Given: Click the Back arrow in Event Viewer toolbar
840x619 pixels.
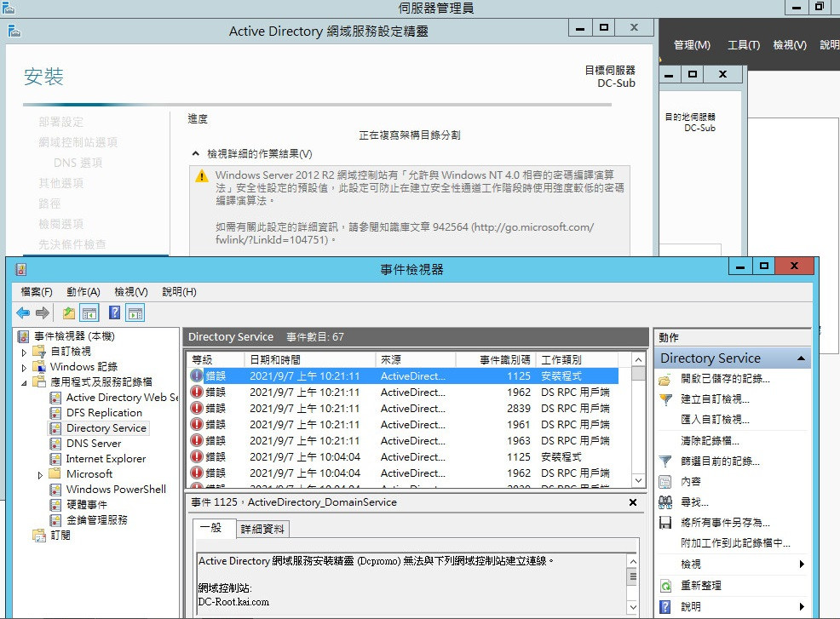Looking at the screenshot, I should coord(23,312).
